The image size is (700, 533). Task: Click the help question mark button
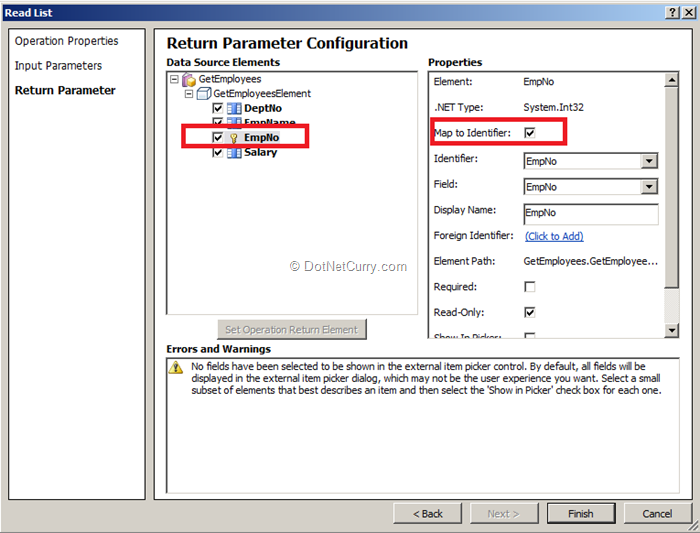672,12
